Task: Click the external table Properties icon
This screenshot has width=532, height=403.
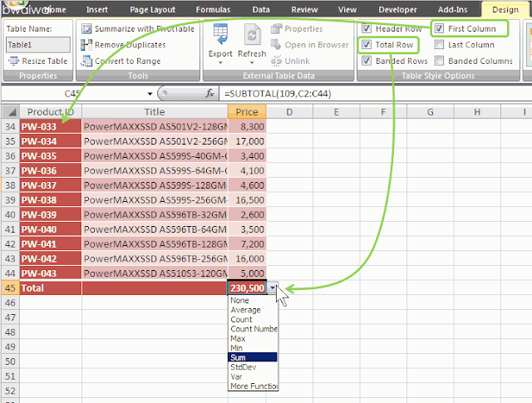Action: coord(276,29)
